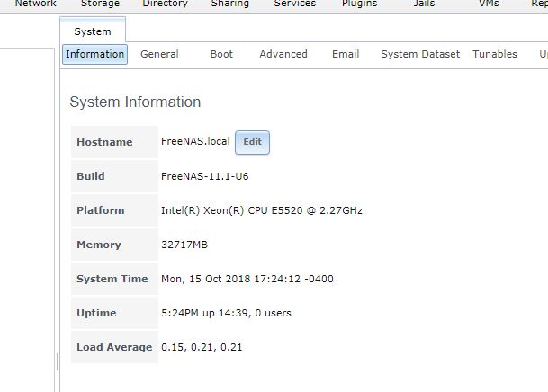Switch to the Boot sub-tab
Viewport: 548px width, 392px height.
[x=221, y=54]
